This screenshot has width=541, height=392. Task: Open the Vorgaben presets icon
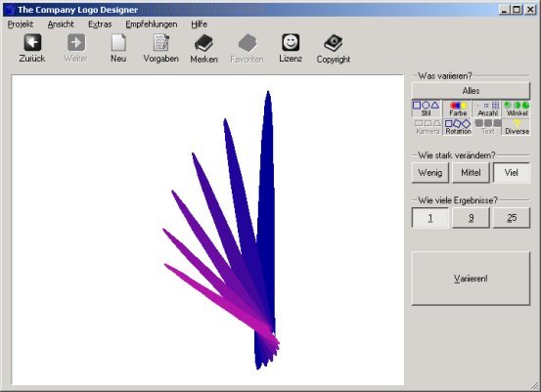(x=161, y=43)
